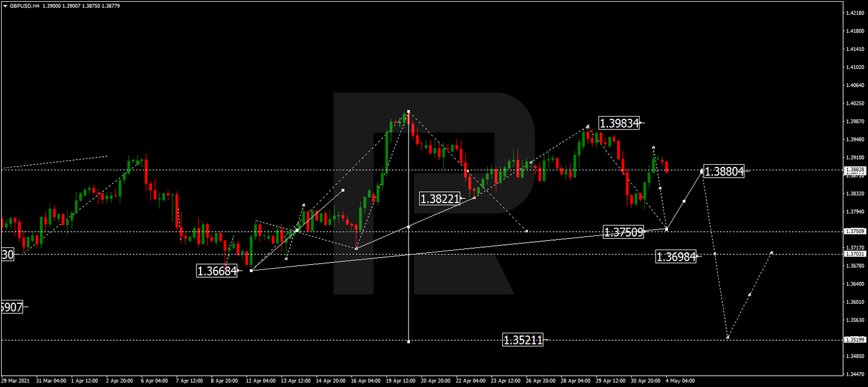Click the current price 1.38828 on the axis
This screenshot has width=868, height=387.
tap(854, 169)
